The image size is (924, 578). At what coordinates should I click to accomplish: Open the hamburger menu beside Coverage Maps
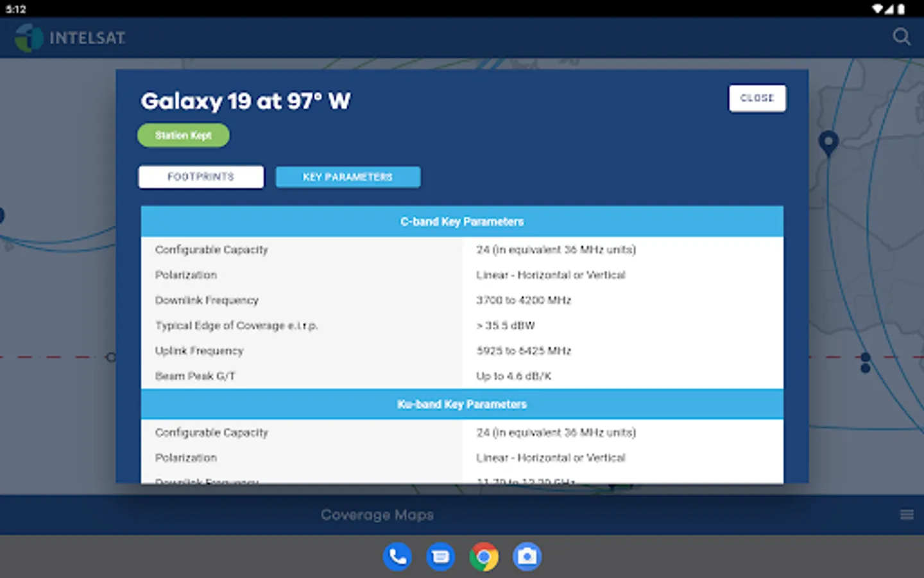click(907, 514)
